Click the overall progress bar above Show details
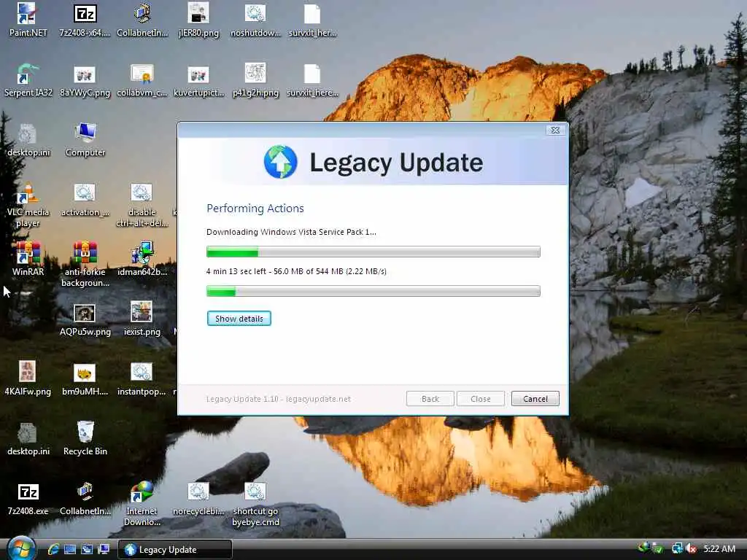Image resolution: width=747 pixels, height=560 pixels. pos(373,291)
